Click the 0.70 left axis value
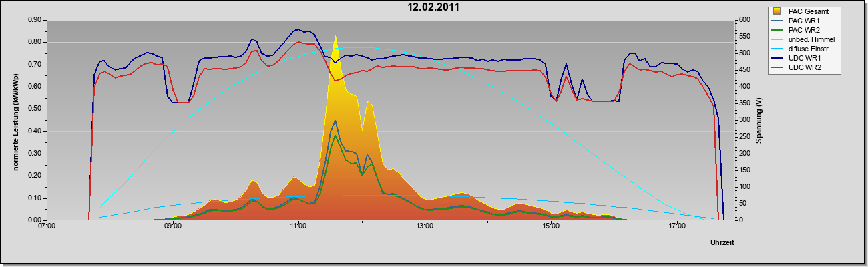The height and width of the screenshot is (267, 868). click(x=35, y=65)
